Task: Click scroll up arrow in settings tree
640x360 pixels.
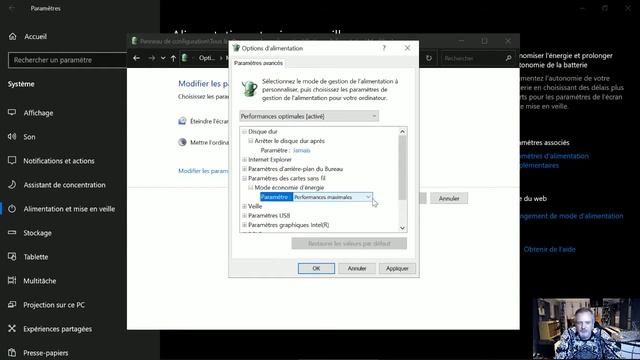Action: pyautogui.click(x=402, y=131)
